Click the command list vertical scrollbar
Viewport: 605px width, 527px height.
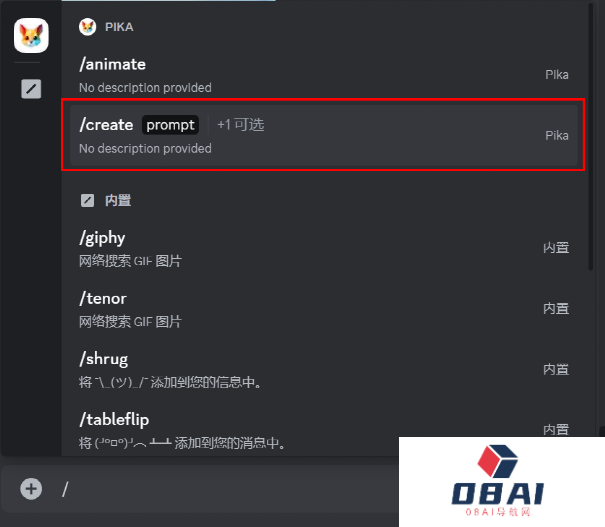590,137
